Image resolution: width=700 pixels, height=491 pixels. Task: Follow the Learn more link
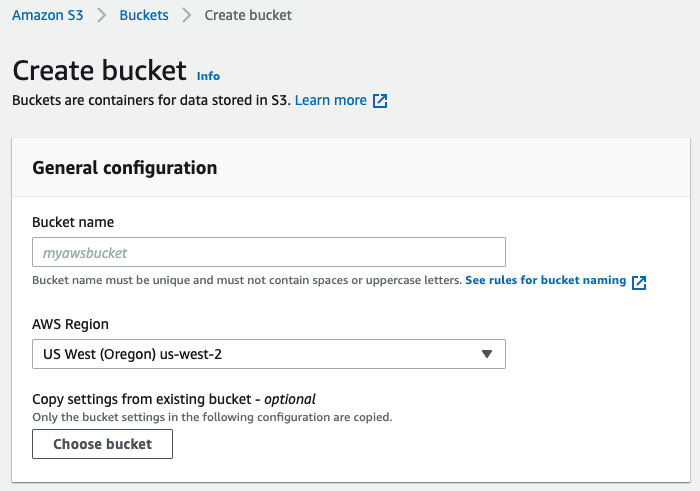tap(331, 100)
